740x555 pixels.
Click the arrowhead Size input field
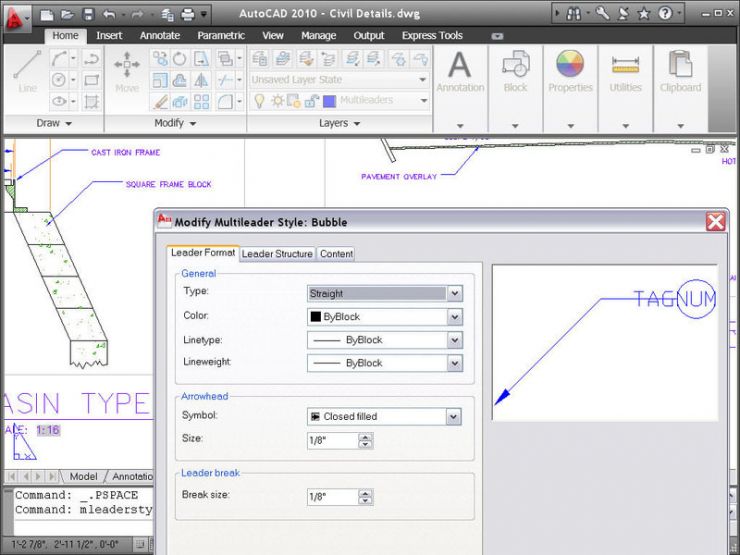(333, 441)
